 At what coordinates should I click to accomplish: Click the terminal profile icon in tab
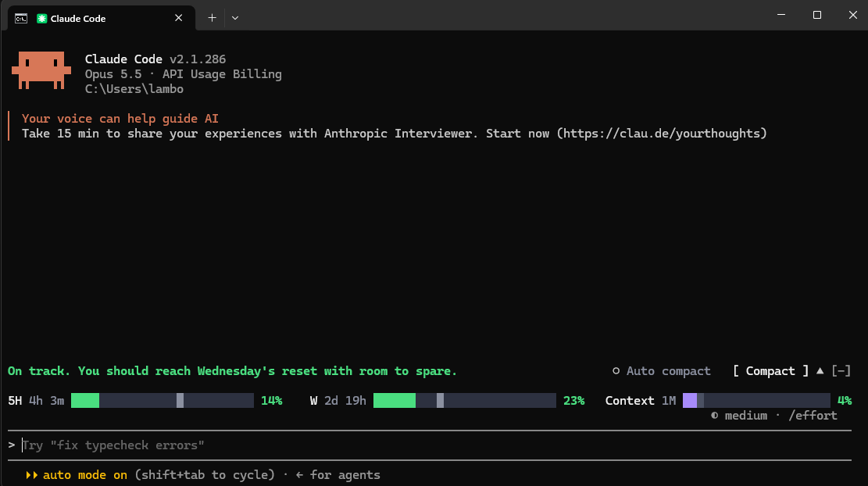pos(21,18)
